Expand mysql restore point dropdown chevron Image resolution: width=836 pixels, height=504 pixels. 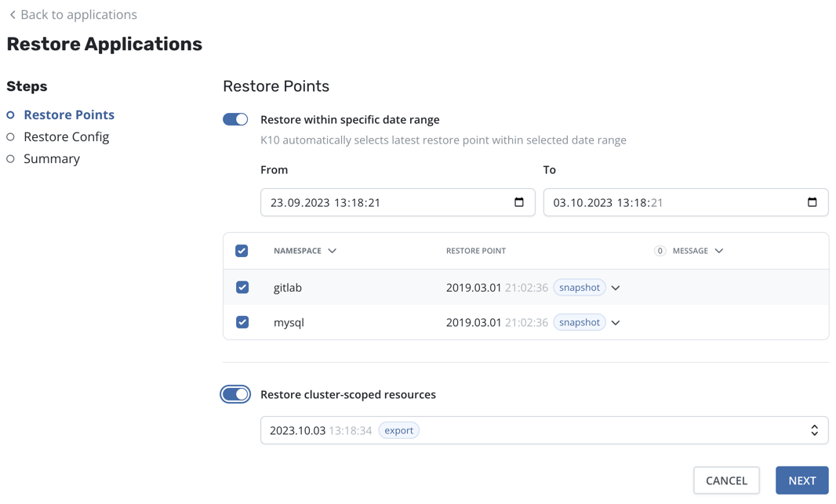pos(616,322)
